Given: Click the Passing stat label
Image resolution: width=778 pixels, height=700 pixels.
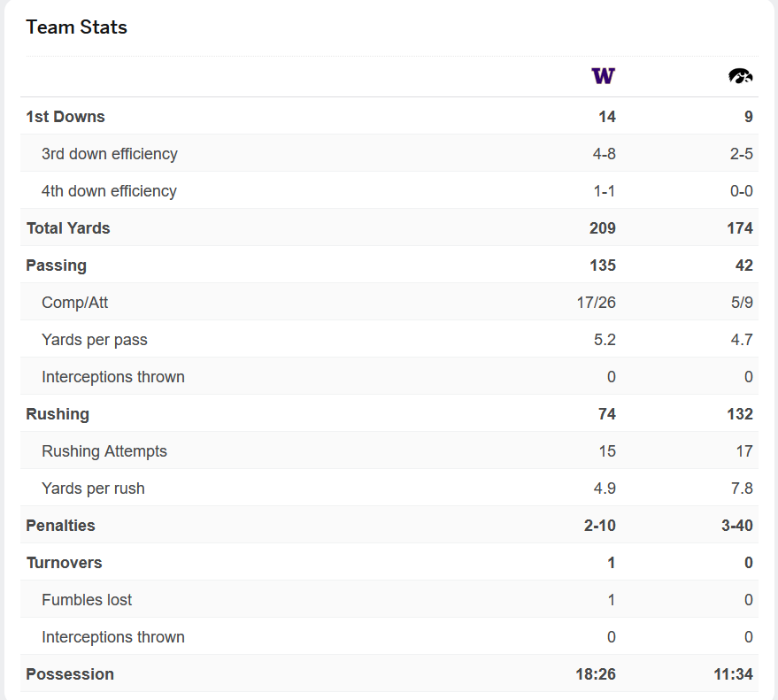Looking at the screenshot, I should coord(57,265).
